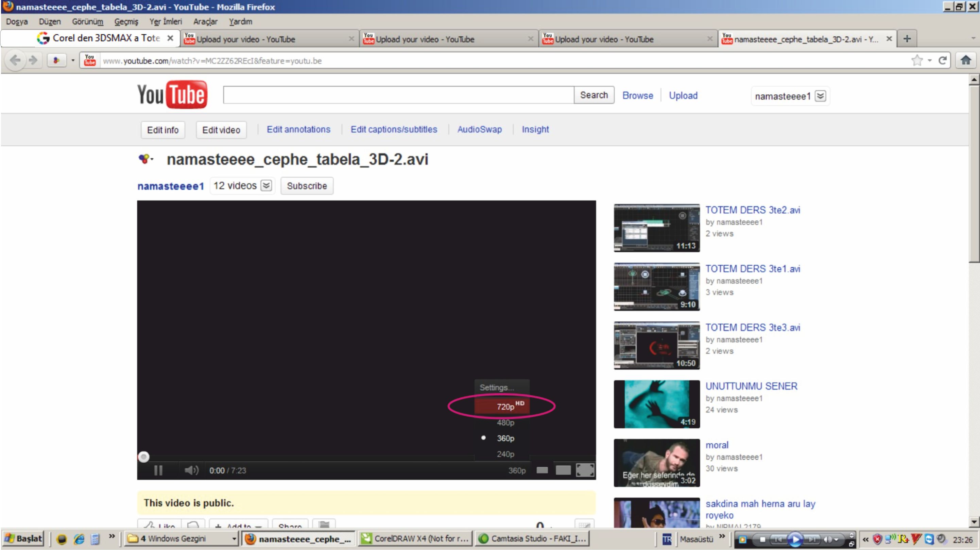This screenshot has width=980, height=550.
Task: Click the Edit video button
Action: pos(221,130)
